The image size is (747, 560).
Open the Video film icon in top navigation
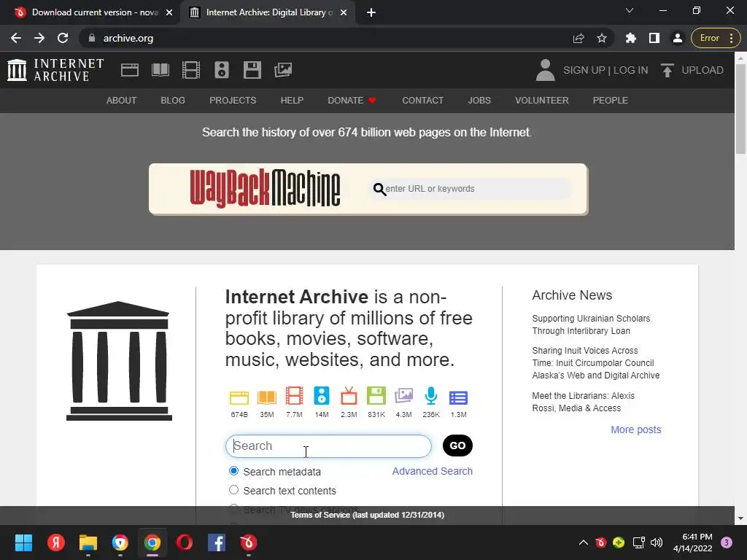click(x=191, y=70)
